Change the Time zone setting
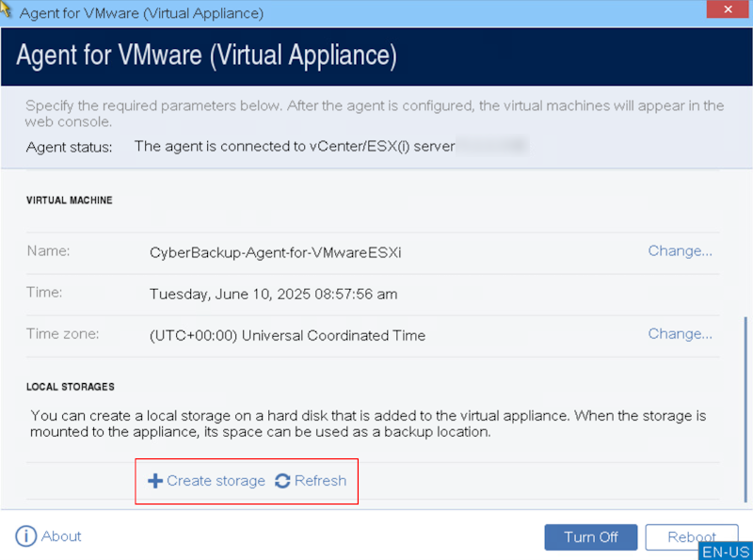753x560 pixels. tap(680, 334)
